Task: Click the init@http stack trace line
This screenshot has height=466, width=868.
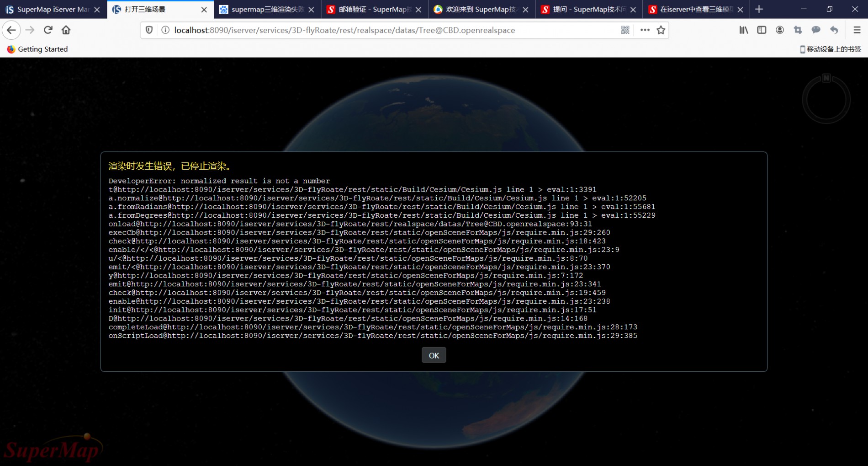Action: [x=352, y=310]
